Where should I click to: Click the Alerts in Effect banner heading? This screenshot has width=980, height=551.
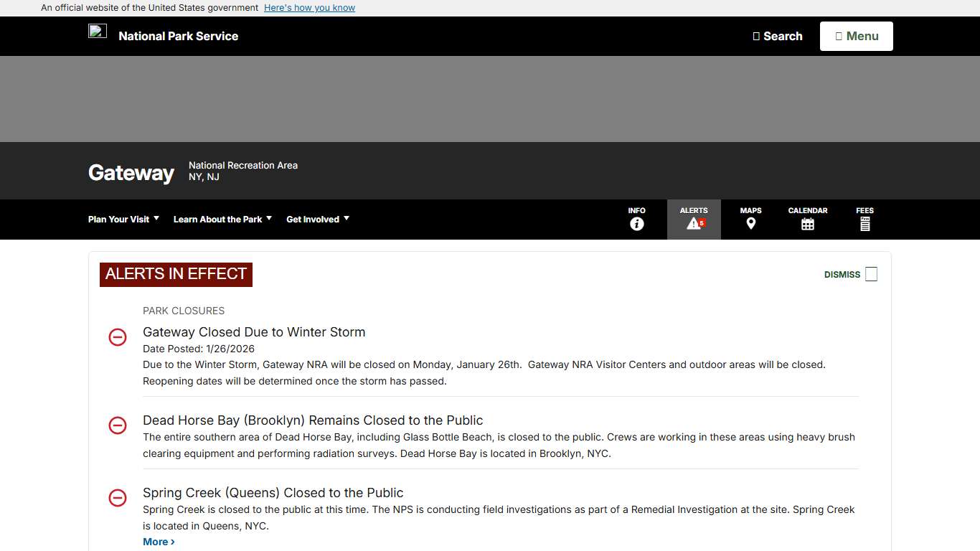point(176,274)
